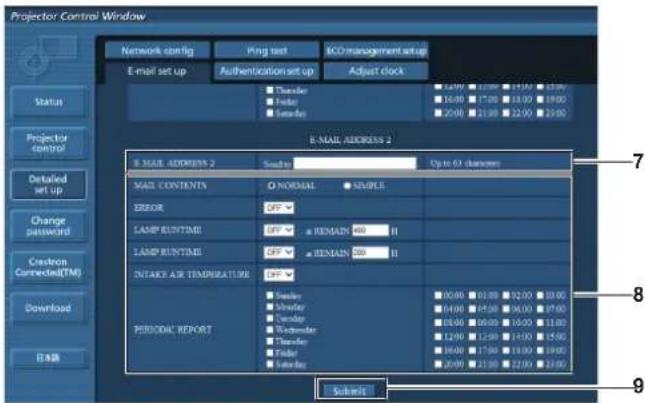Tick the 05:00 time checkbox
The image size is (645, 403).
[x=473, y=309]
